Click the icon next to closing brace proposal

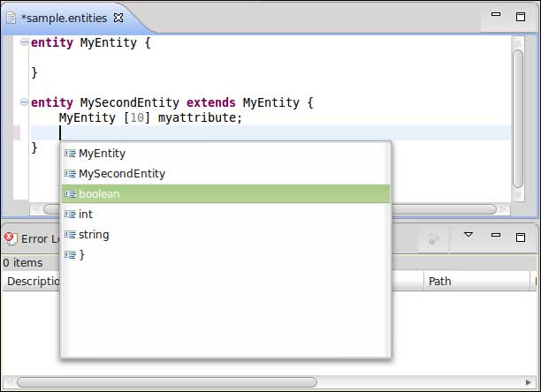tap(70, 255)
